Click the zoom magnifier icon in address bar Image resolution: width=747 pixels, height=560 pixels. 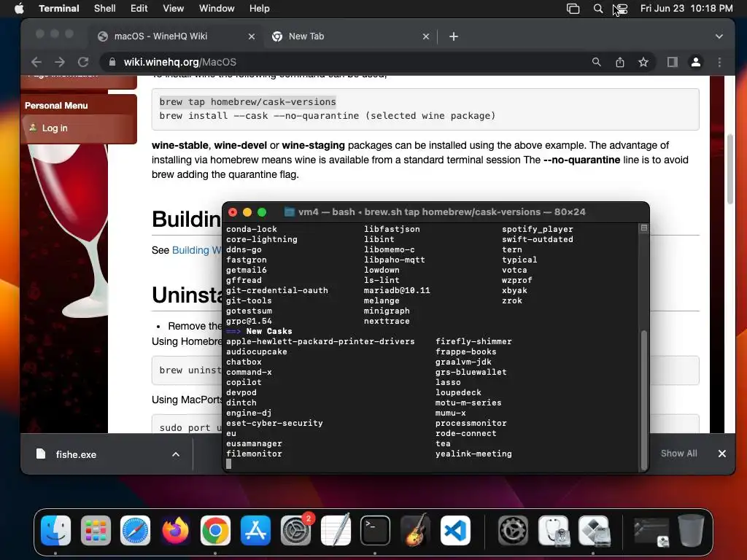tap(597, 63)
